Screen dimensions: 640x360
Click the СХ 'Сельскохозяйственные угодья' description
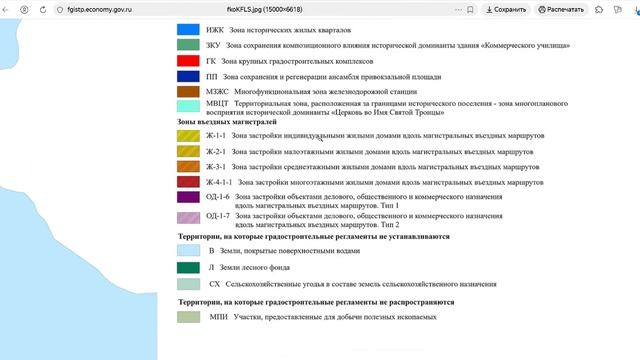[361, 284]
